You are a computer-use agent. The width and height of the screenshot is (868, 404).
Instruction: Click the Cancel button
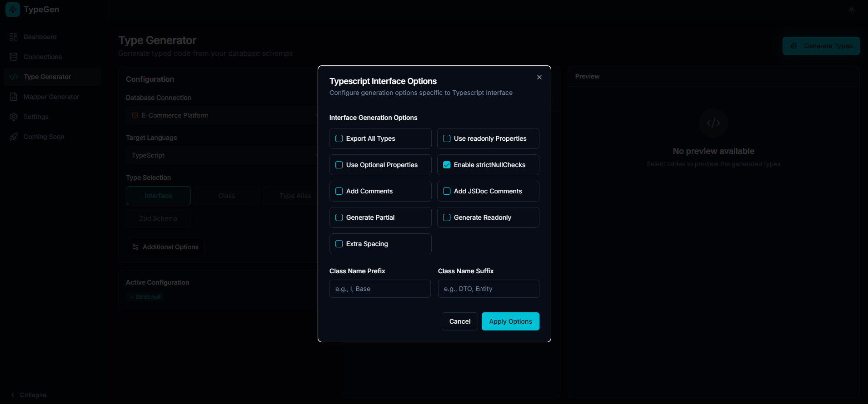[460, 321]
